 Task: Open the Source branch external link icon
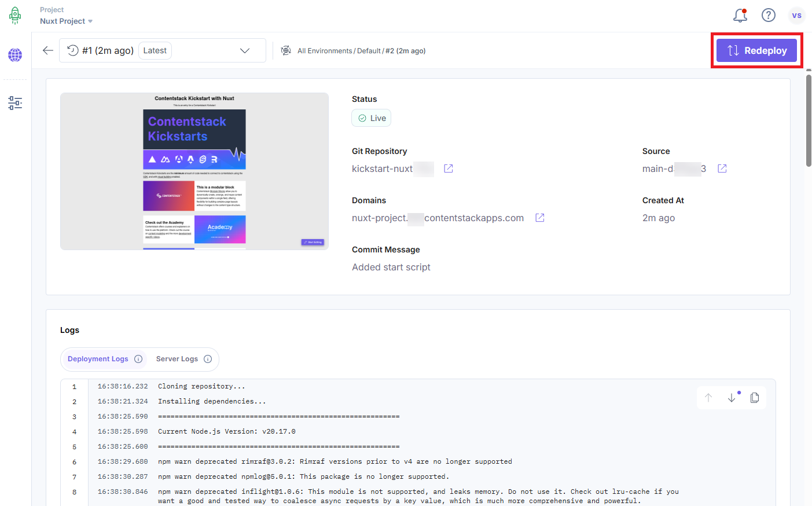point(722,168)
